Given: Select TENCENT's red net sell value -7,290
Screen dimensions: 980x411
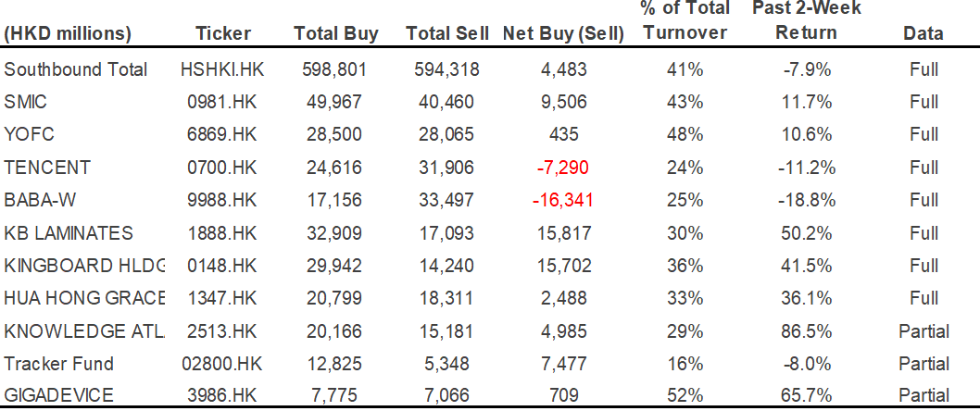Looking at the screenshot, I should (563, 168).
